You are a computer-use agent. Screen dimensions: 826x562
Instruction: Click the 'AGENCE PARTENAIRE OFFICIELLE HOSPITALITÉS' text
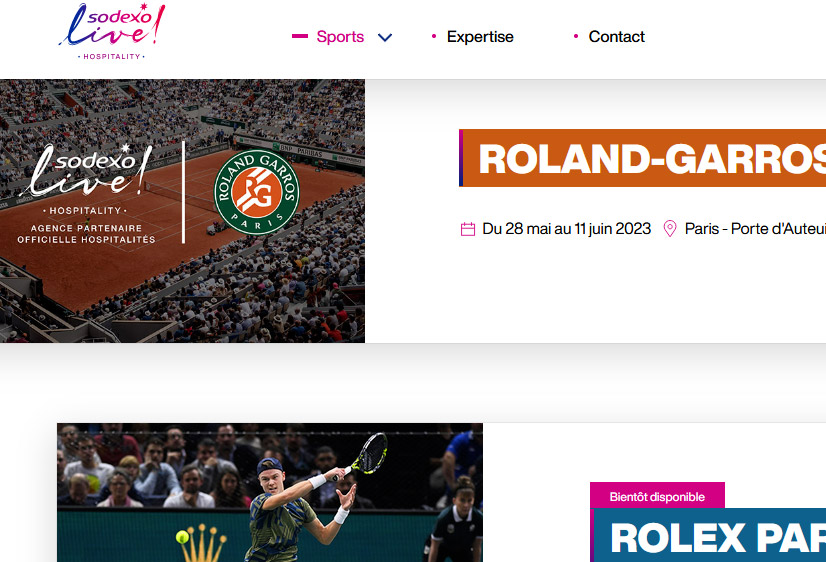86,234
